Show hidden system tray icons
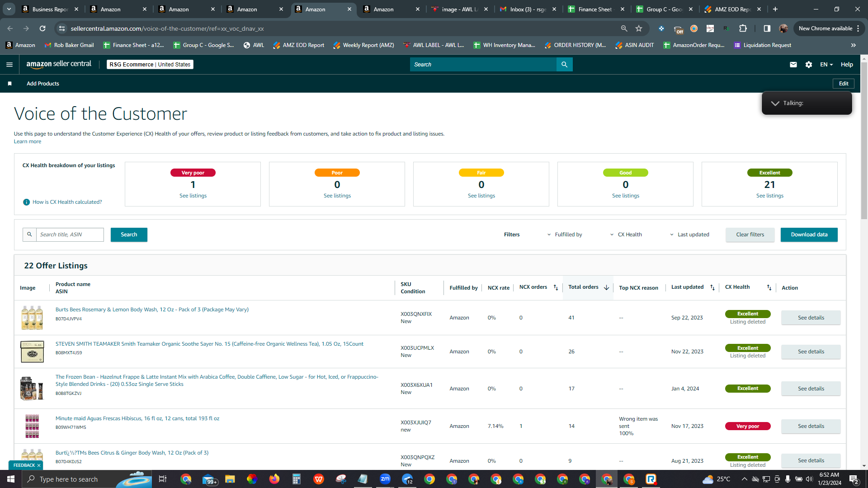This screenshot has width=868, height=488. [x=745, y=479]
